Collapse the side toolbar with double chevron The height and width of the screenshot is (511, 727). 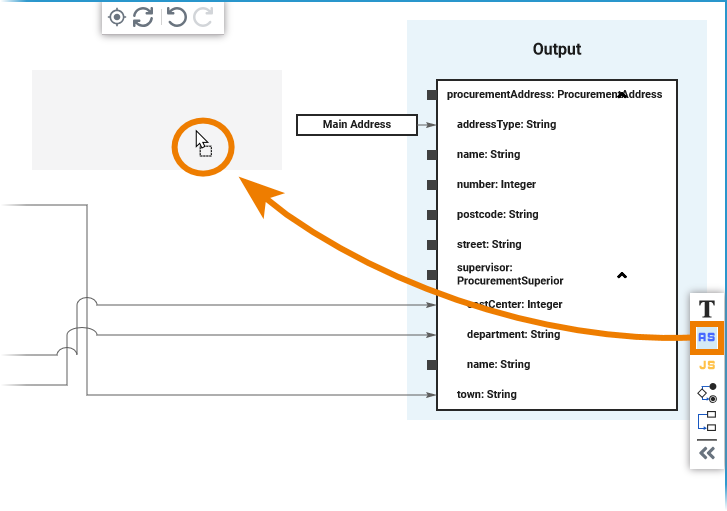(x=707, y=453)
